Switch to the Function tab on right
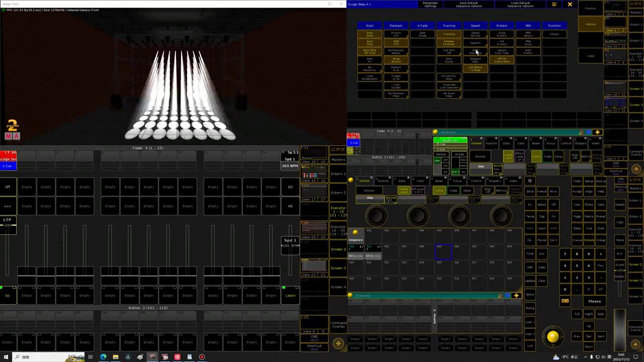Screen dimensions: 644x362 pos(591,9)
